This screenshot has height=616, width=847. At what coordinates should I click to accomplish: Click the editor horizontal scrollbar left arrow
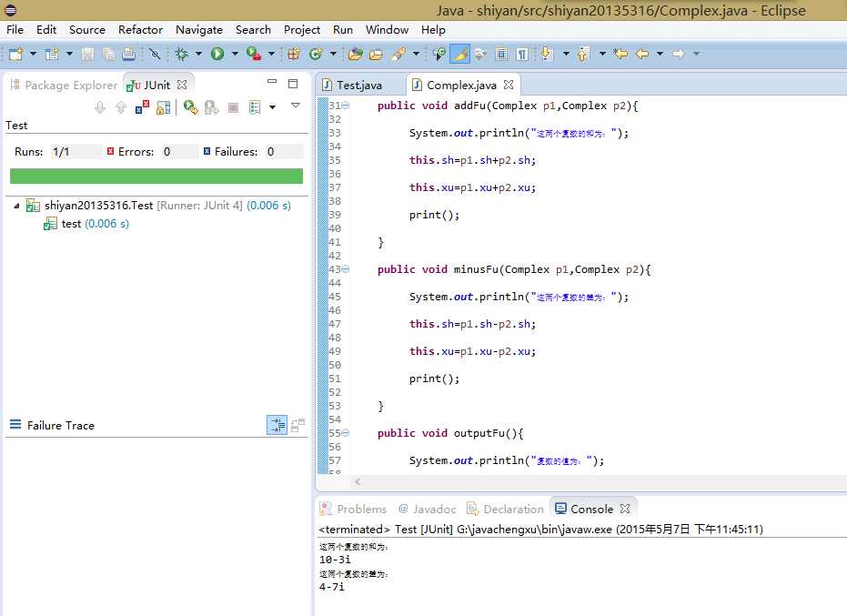click(358, 482)
